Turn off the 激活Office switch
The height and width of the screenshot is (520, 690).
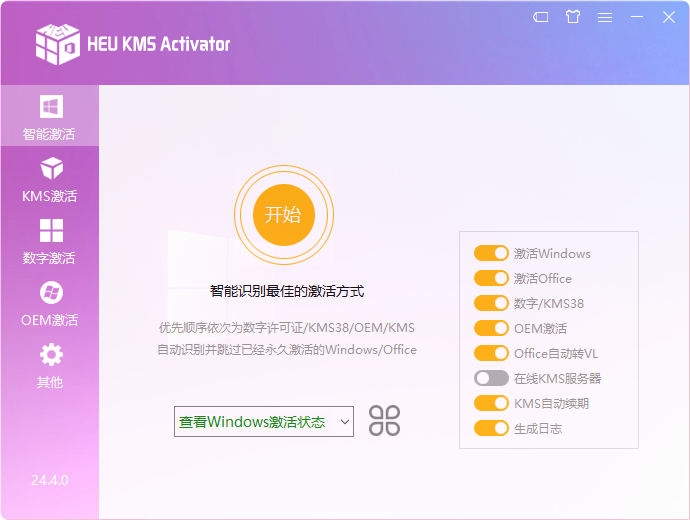coord(491,278)
